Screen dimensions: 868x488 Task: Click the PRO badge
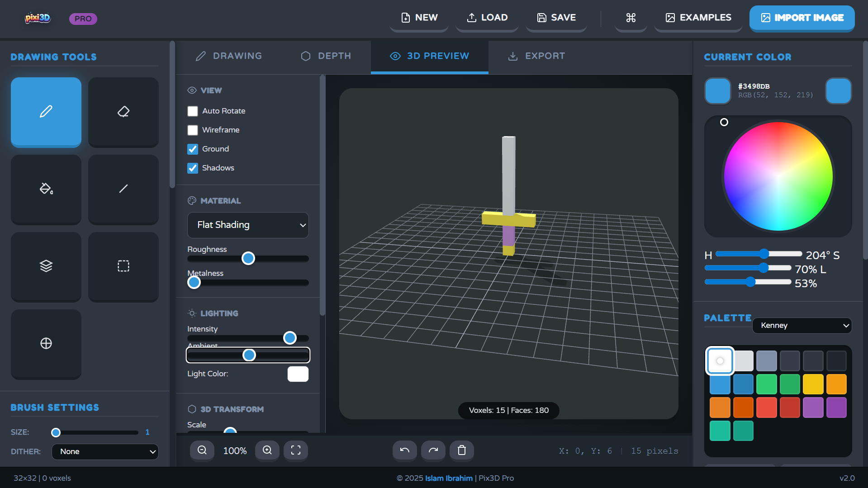[83, 19]
